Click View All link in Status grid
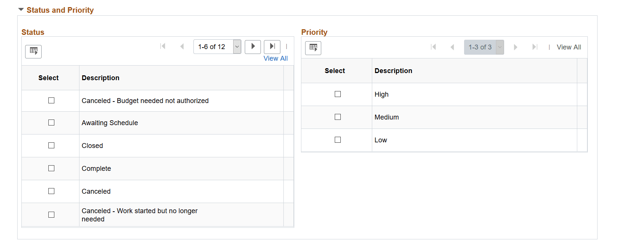644x251 pixels. point(276,58)
